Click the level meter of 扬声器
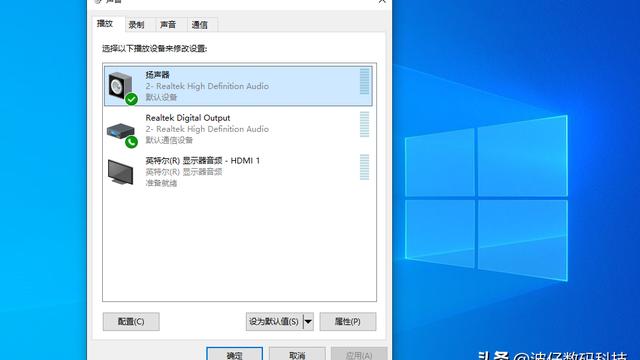The width and height of the screenshot is (640, 360). coord(364,81)
